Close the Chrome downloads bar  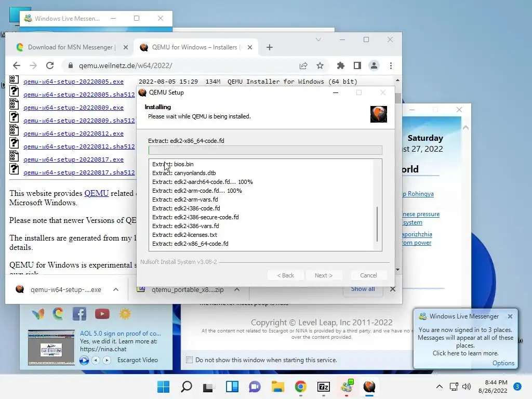[x=393, y=289]
